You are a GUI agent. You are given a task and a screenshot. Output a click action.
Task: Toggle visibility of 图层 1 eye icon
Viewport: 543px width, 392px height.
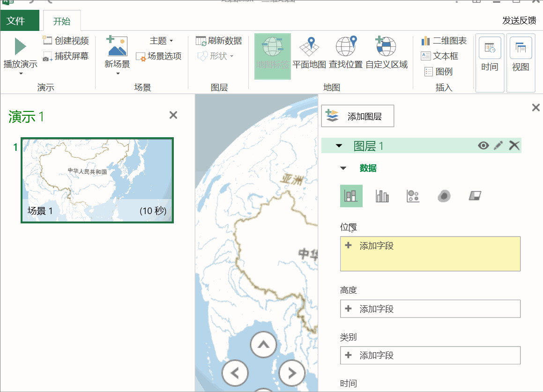point(483,146)
